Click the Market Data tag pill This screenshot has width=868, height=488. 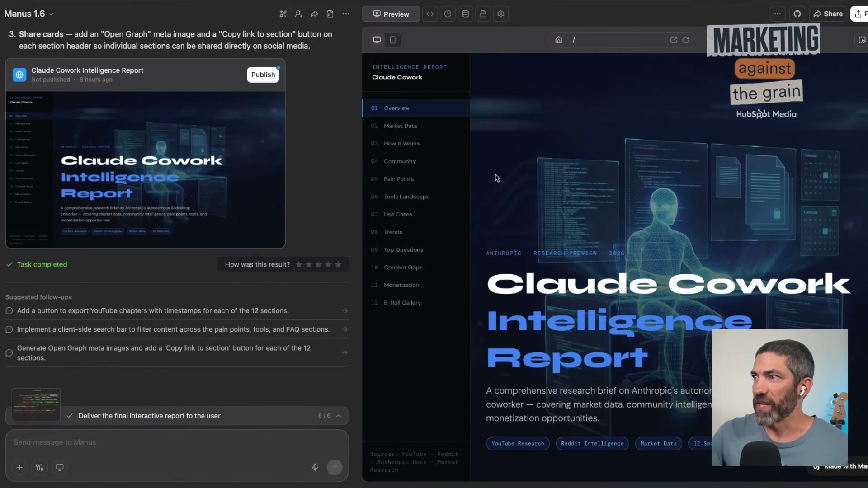658,443
